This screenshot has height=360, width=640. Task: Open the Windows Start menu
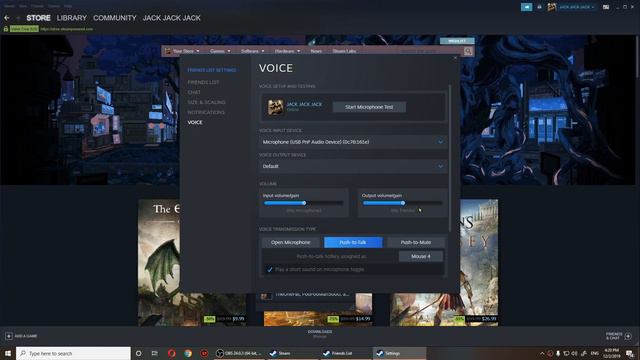pos(7,353)
